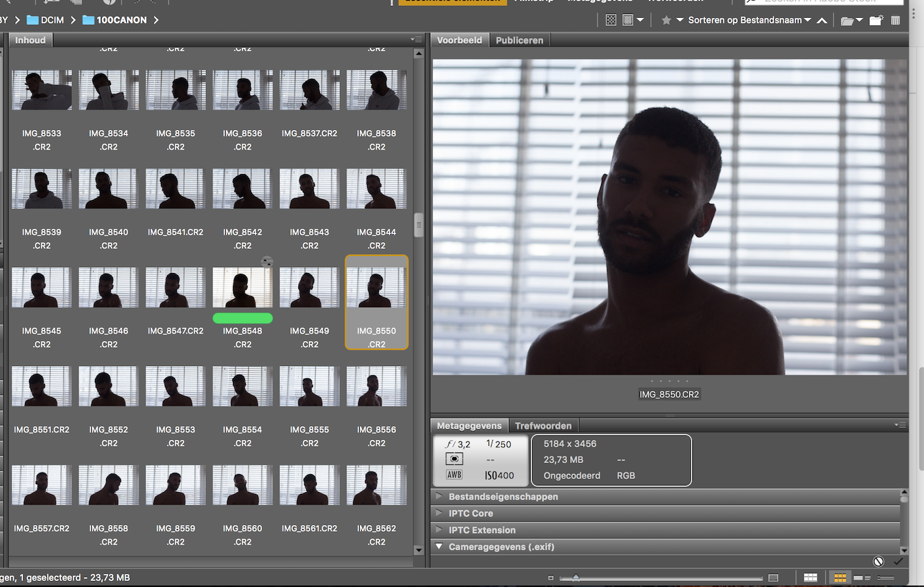Click the trash icon to delete item
Screen dimensions: 924x587
895,20
